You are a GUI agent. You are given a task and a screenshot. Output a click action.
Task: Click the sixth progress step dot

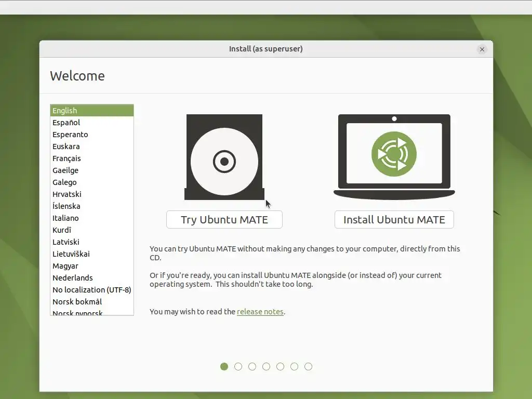pyautogui.click(x=294, y=366)
